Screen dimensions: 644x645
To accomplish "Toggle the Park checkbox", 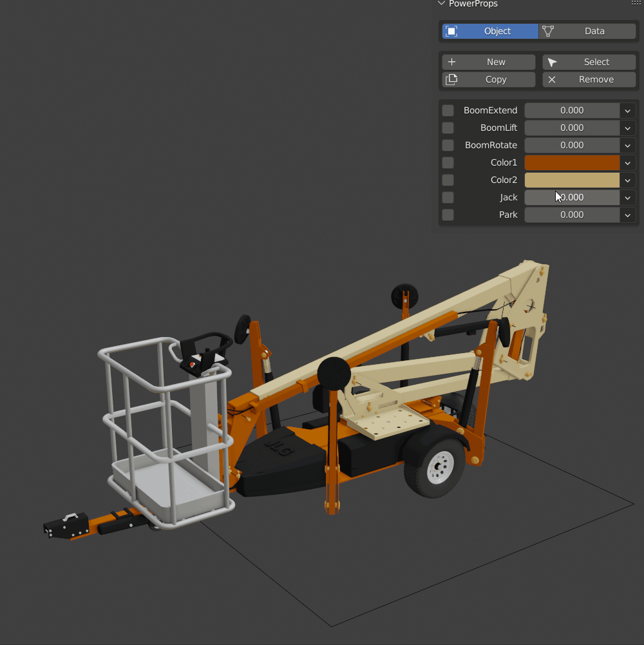I will [448, 215].
